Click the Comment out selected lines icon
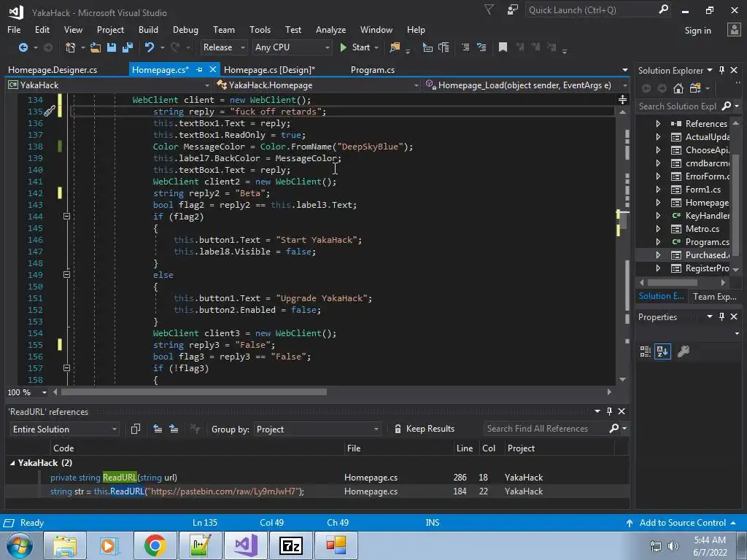 [x=465, y=47]
